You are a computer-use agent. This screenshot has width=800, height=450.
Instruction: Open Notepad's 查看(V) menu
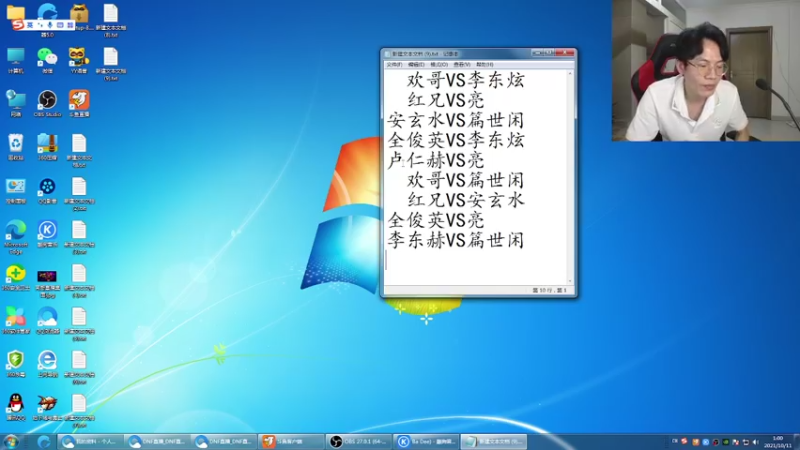pyautogui.click(x=462, y=65)
